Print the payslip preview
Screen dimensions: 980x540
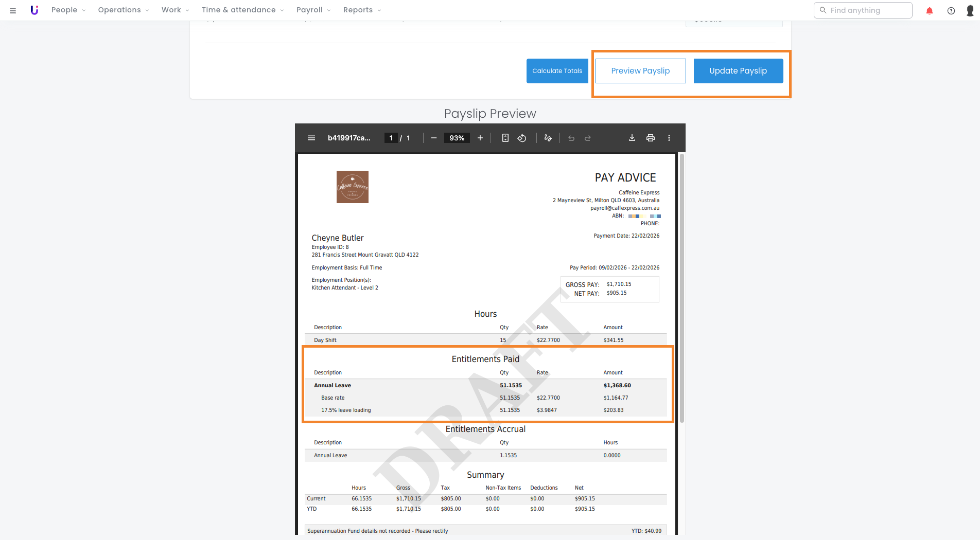(651, 138)
